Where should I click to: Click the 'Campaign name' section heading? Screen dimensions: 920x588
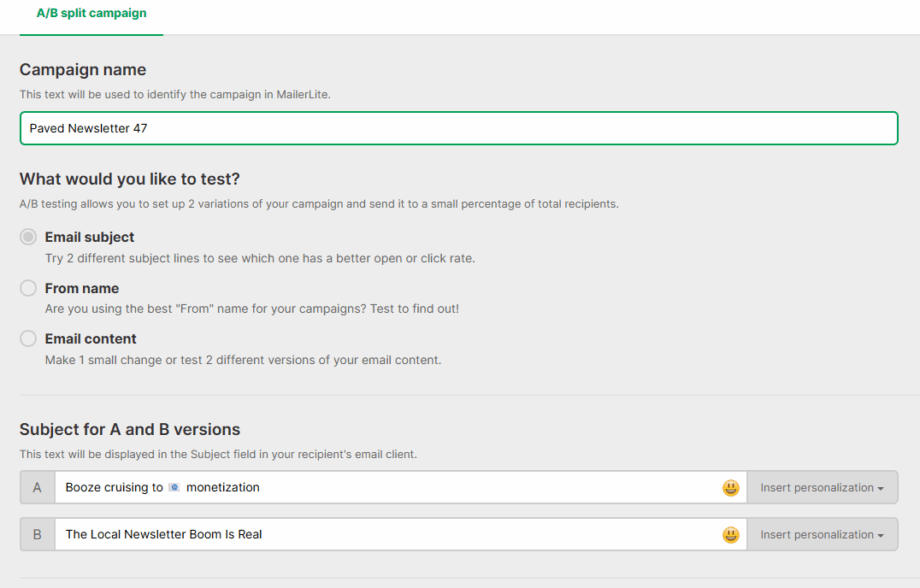(x=82, y=70)
